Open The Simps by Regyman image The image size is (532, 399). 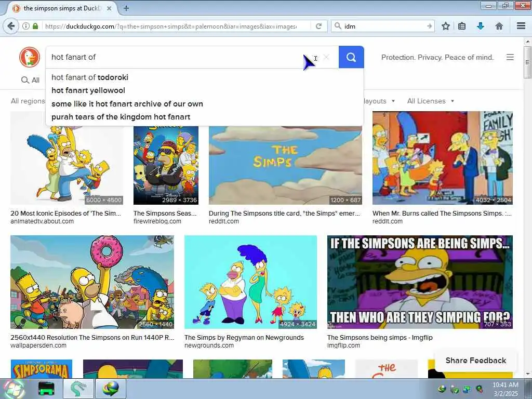pos(251,282)
